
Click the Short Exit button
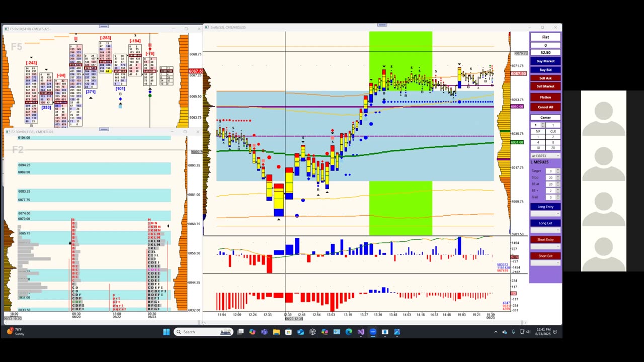[x=545, y=256]
